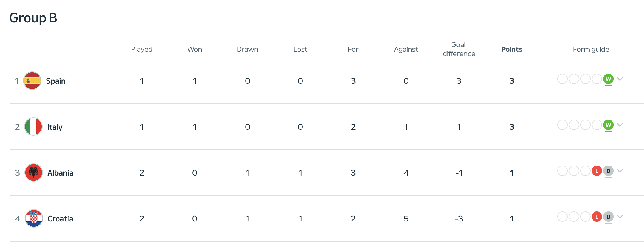The height and width of the screenshot is (245, 644).
Task: Open the Albania team link
Action: [60, 173]
